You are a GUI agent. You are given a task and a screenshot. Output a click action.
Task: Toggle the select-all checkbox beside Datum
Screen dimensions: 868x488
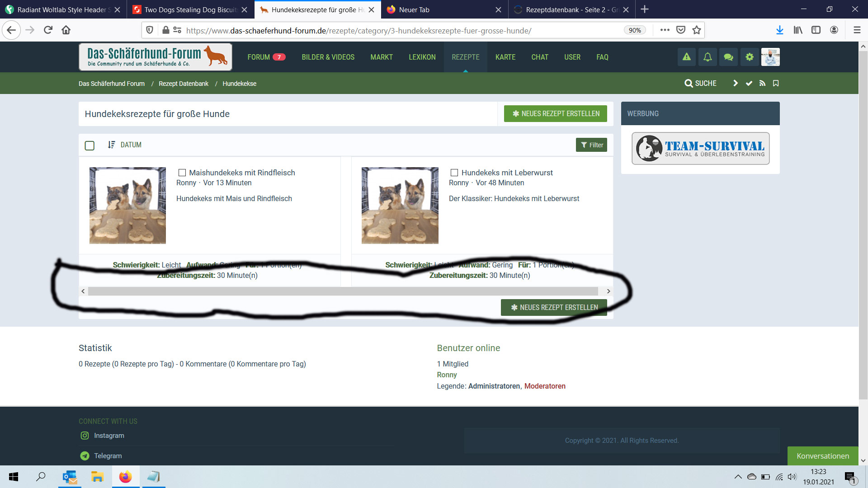tap(90, 145)
